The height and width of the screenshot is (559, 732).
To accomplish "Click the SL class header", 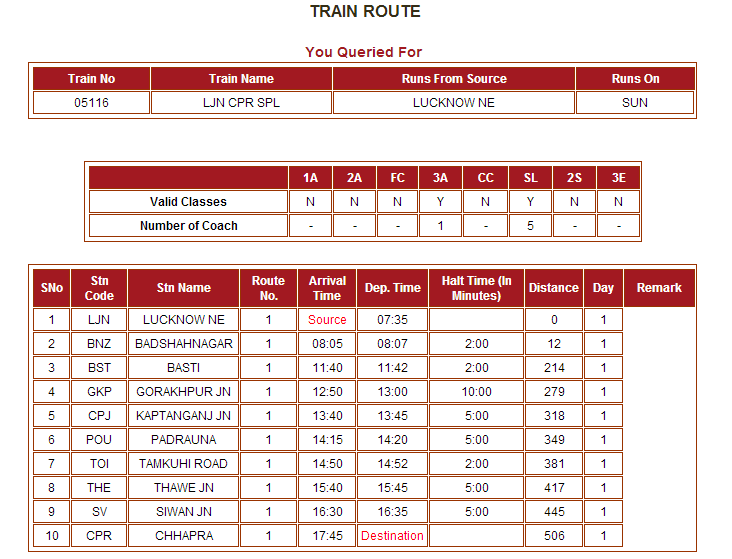I will tap(530, 178).
